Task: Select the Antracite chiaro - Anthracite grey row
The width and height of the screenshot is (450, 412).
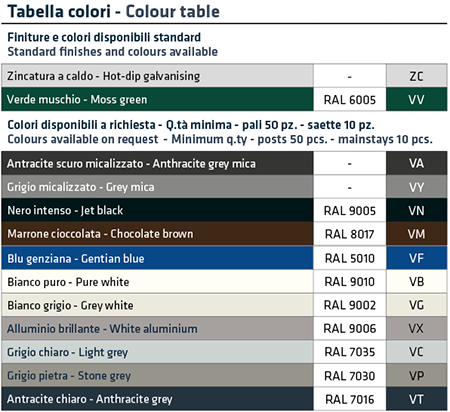Action: click(224, 399)
